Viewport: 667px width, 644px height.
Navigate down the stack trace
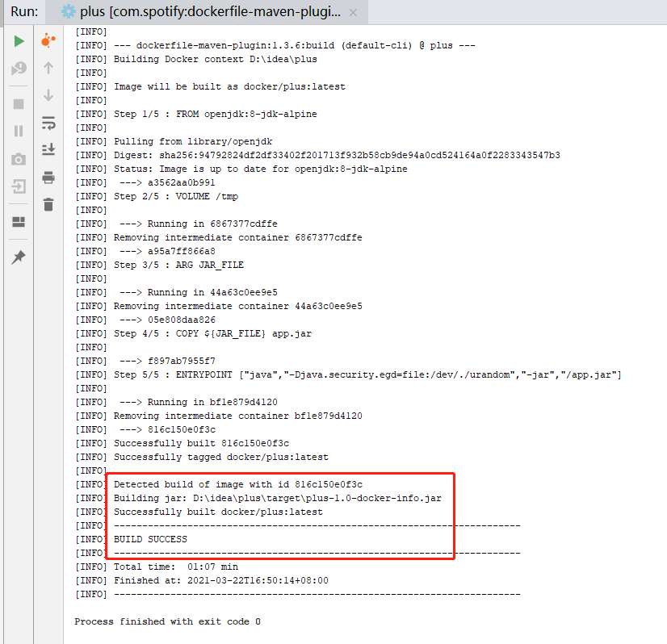point(48,95)
